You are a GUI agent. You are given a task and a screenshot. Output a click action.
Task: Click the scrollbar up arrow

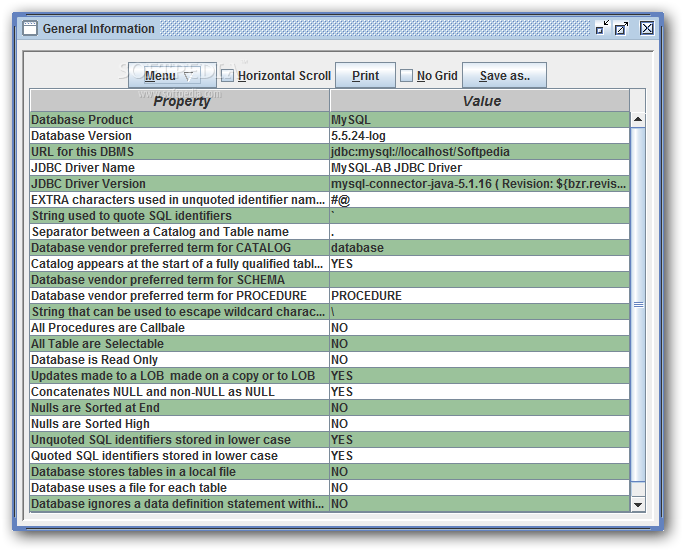638,119
